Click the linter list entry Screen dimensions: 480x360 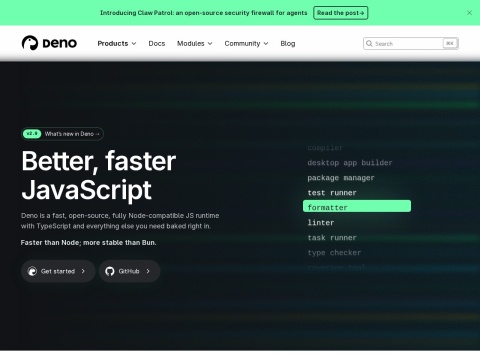click(321, 222)
